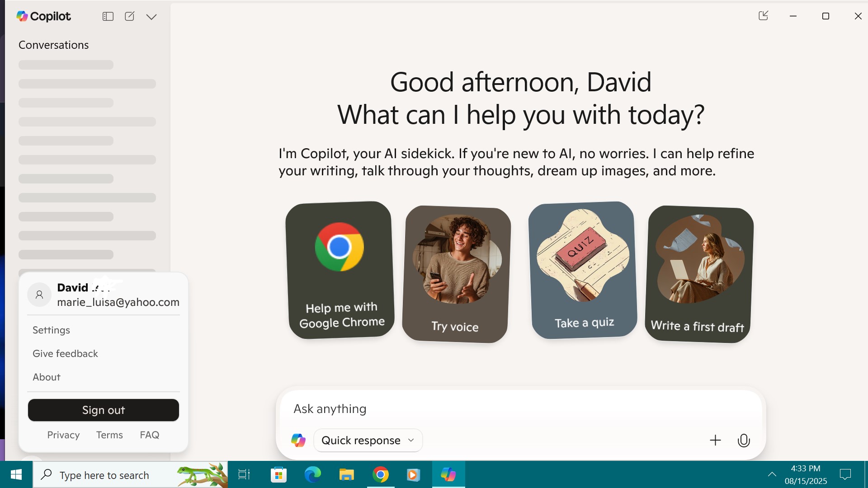Click the plus attach icon
868x488 pixels.
[715, 441]
